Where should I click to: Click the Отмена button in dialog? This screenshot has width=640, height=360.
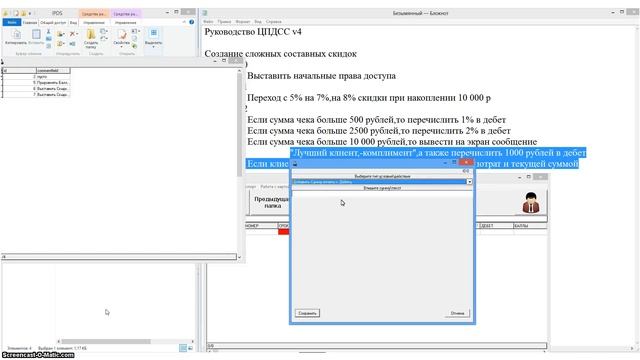coord(457,313)
